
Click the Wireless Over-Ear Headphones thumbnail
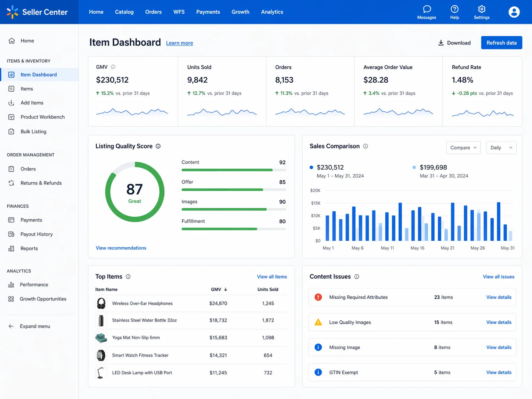point(101,303)
